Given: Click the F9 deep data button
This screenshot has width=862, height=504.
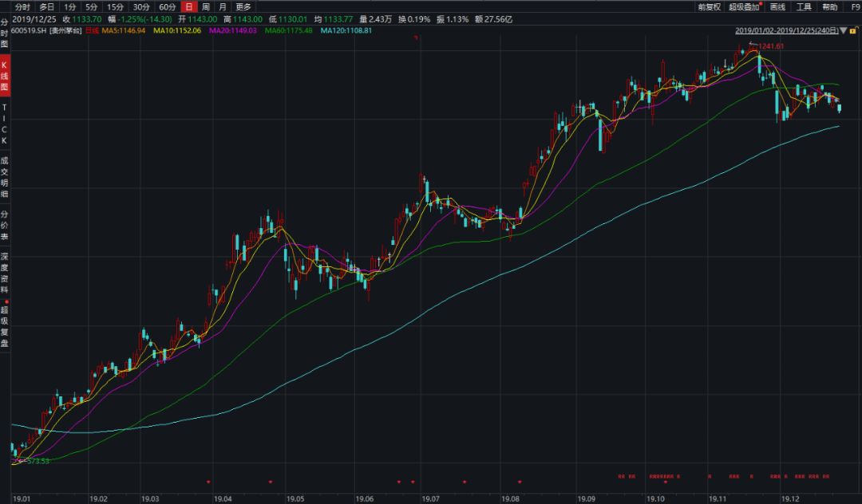Looking at the screenshot, I should (855, 6).
